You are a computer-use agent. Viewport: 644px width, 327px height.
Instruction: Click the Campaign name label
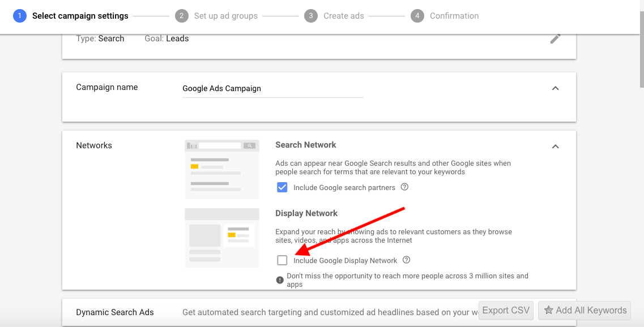tap(107, 87)
